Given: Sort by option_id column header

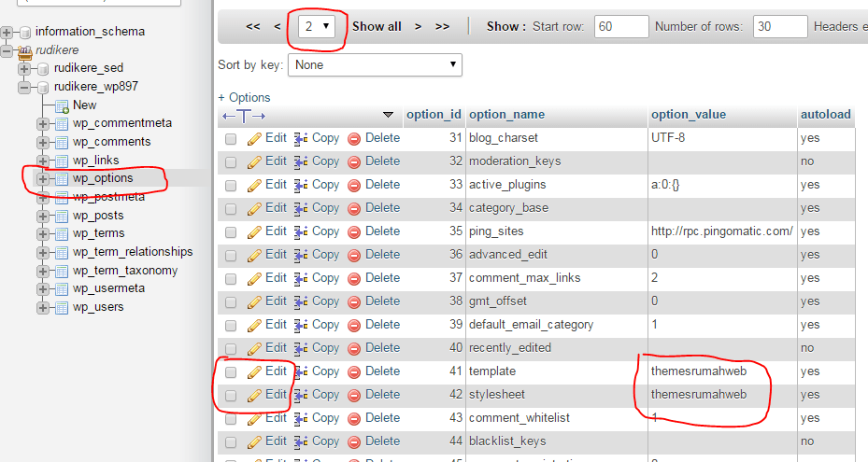Looking at the screenshot, I should (434, 115).
